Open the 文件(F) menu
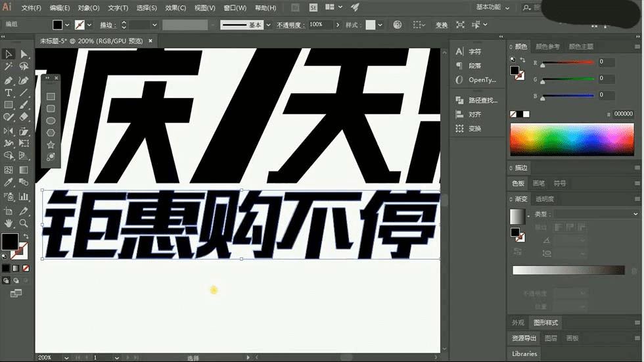 click(x=32, y=8)
